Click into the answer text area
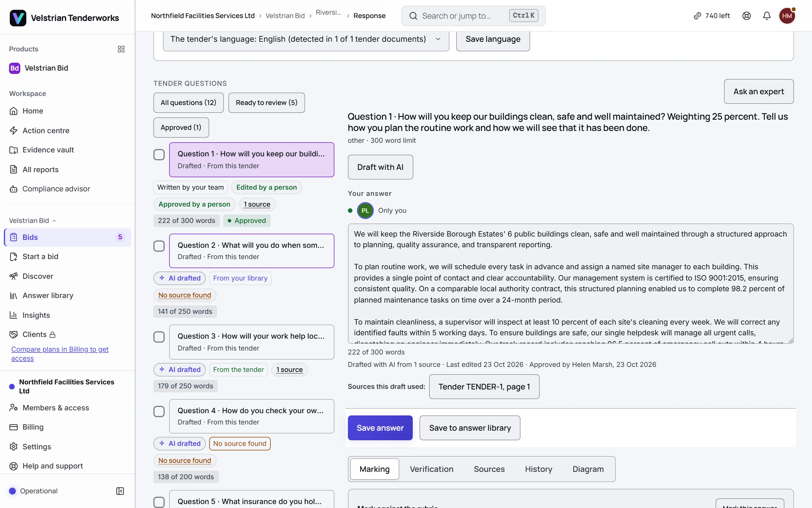Screen dimensions: 812x508 pos(570,284)
